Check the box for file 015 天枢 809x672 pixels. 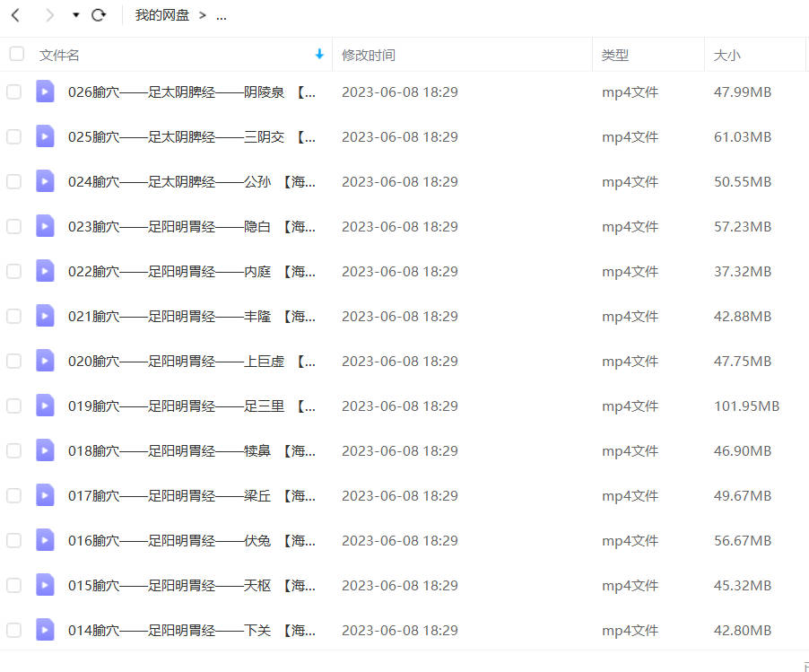coord(14,586)
